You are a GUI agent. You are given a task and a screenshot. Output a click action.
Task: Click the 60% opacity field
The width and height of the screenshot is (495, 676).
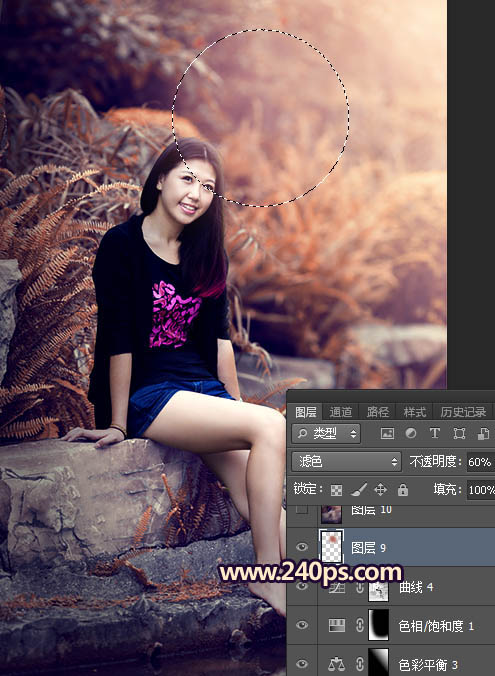pyautogui.click(x=480, y=462)
